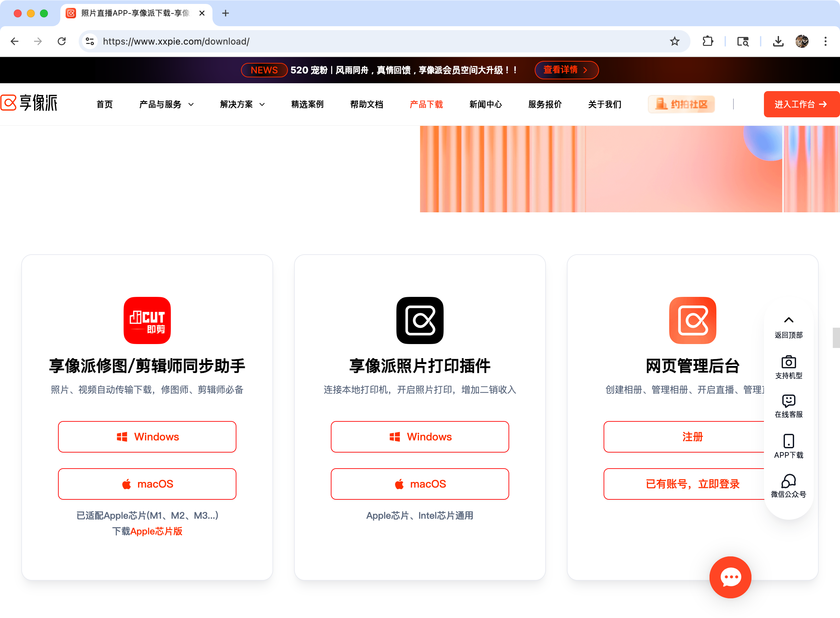Download Windows version of 修图/剪辑师同步助手
The image size is (840, 618).
click(147, 436)
